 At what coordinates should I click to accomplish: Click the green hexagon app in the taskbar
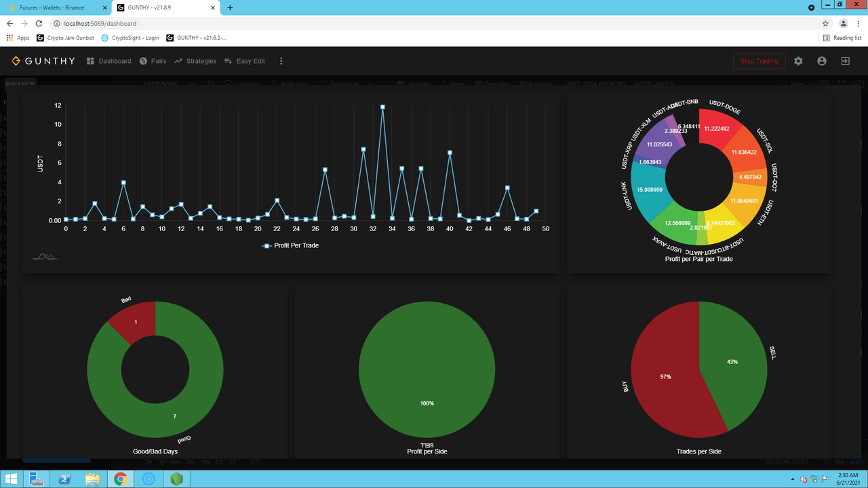point(176,479)
